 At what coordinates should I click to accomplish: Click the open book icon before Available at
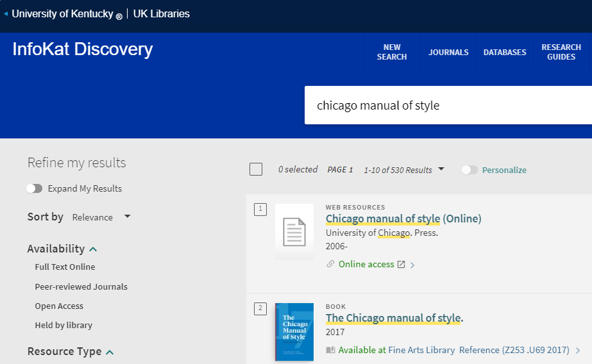point(331,351)
